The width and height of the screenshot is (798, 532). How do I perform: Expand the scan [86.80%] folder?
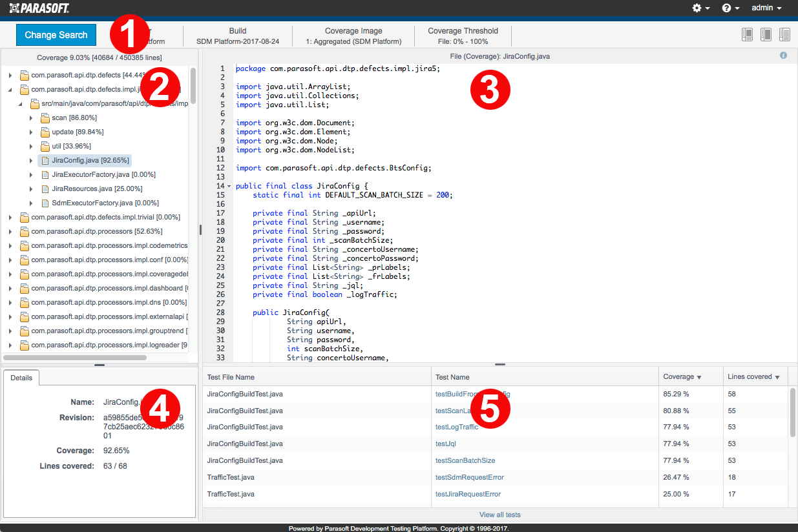(x=31, y=118)
